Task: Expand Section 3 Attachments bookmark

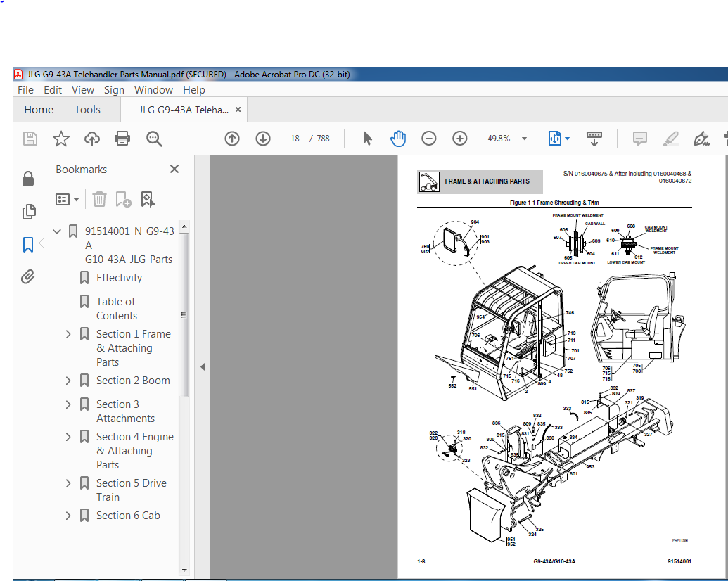Action: click(x=68, y=404)
